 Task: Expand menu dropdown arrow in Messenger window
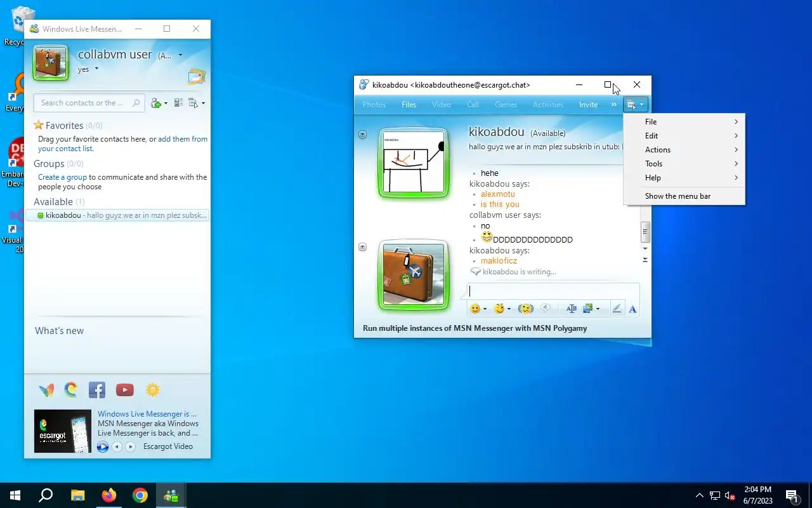coord(203,104)
